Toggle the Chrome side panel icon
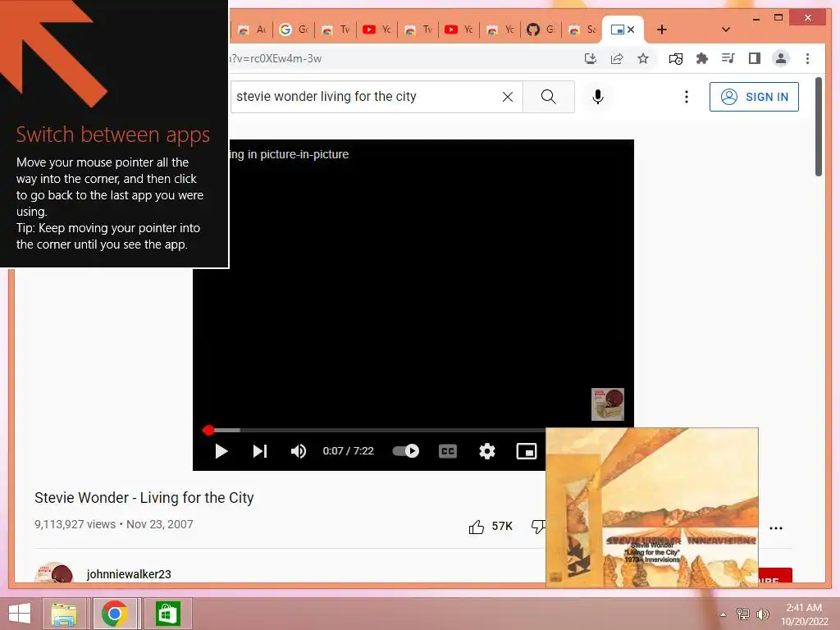This screenshot has height=630, width=840. click(755, 58)
